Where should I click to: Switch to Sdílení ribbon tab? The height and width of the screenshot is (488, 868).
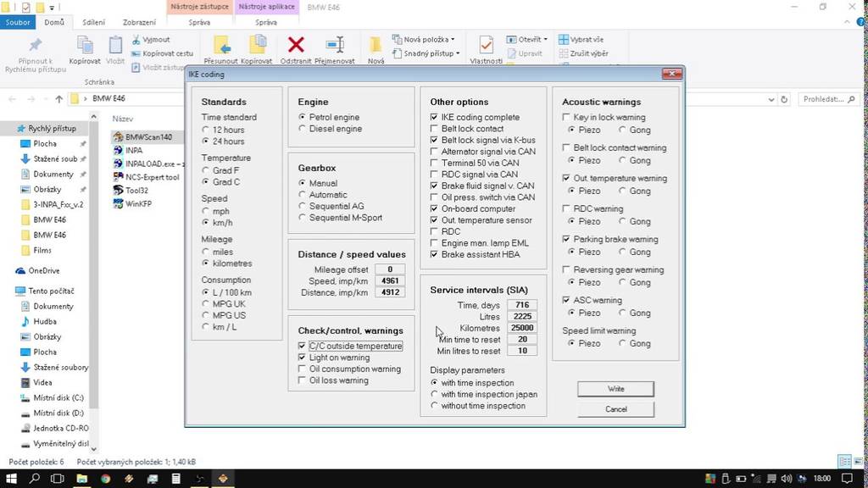pyautogui.click(x=93, y=22)
